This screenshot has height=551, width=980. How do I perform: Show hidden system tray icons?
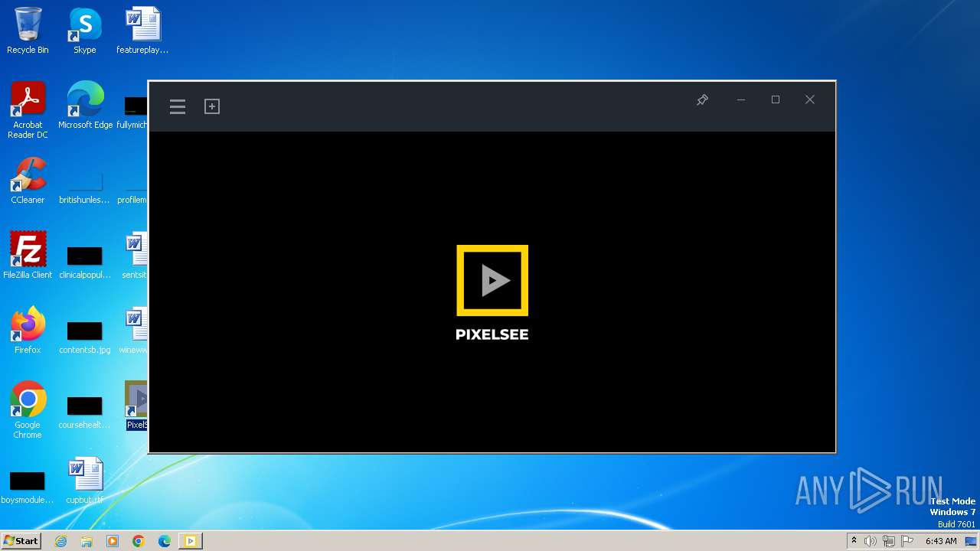coord(854,541)
